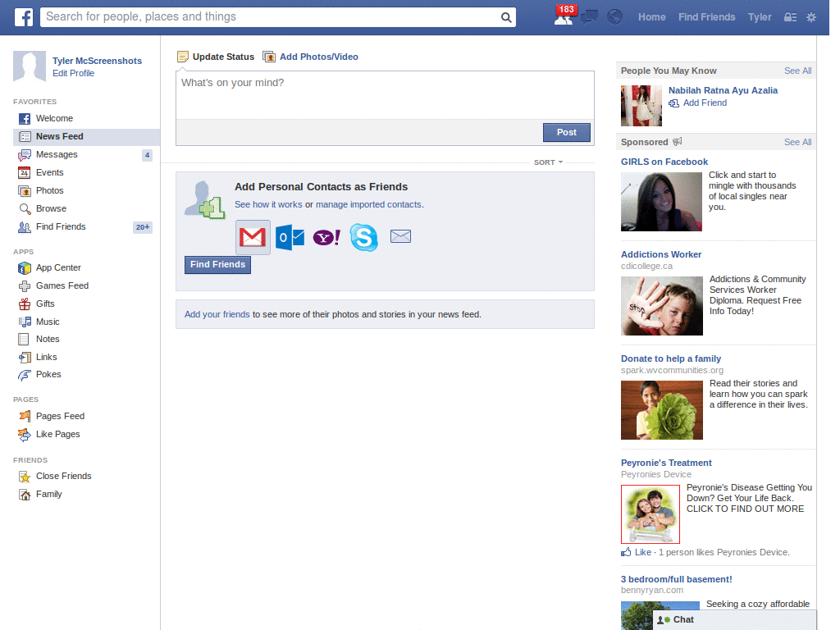Open Tyler profile in top bar

pyautogui.click(x=760, y=17)
